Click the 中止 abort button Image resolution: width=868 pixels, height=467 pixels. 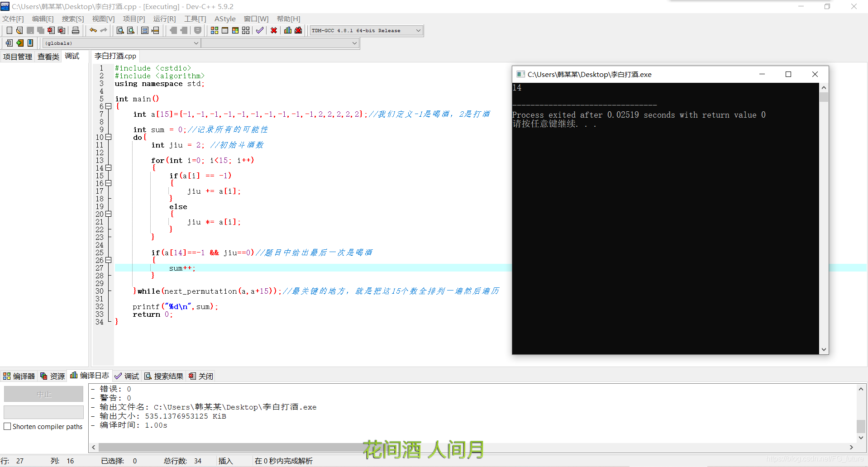pyautogui.click(x=44, y=394)
